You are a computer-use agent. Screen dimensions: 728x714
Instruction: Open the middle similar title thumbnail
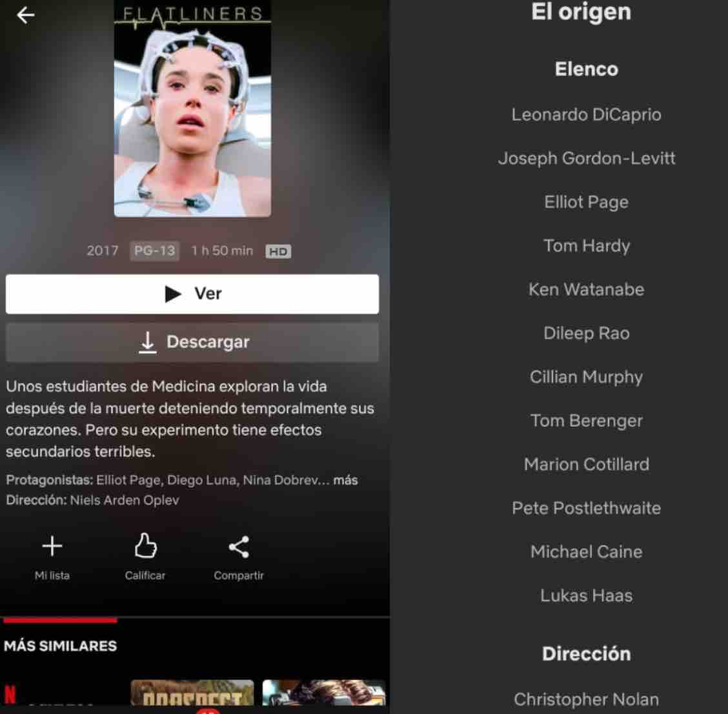[x=192, y=694]
